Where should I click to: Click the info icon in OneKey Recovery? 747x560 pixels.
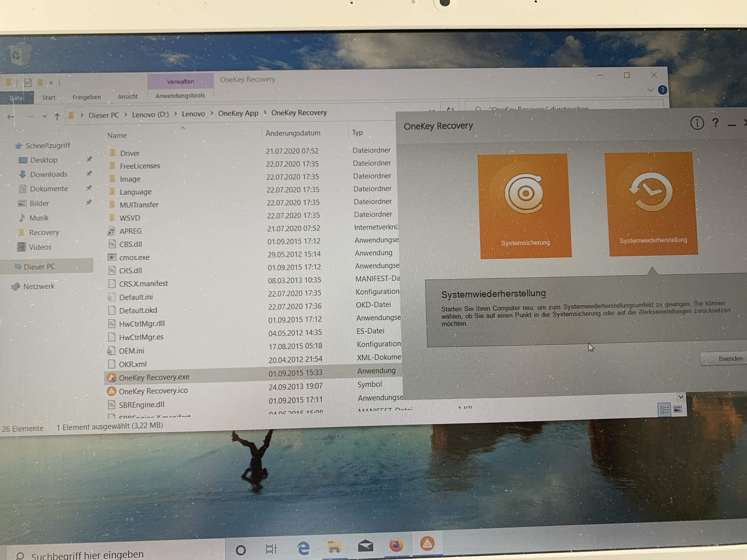pyautogui.click(x=697, y=123)
